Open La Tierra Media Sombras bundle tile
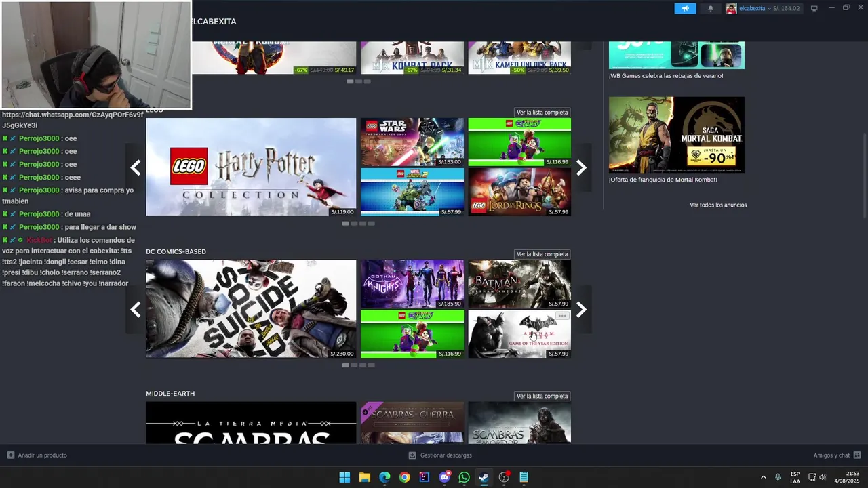The image size is (868, 488). [251, 423]
